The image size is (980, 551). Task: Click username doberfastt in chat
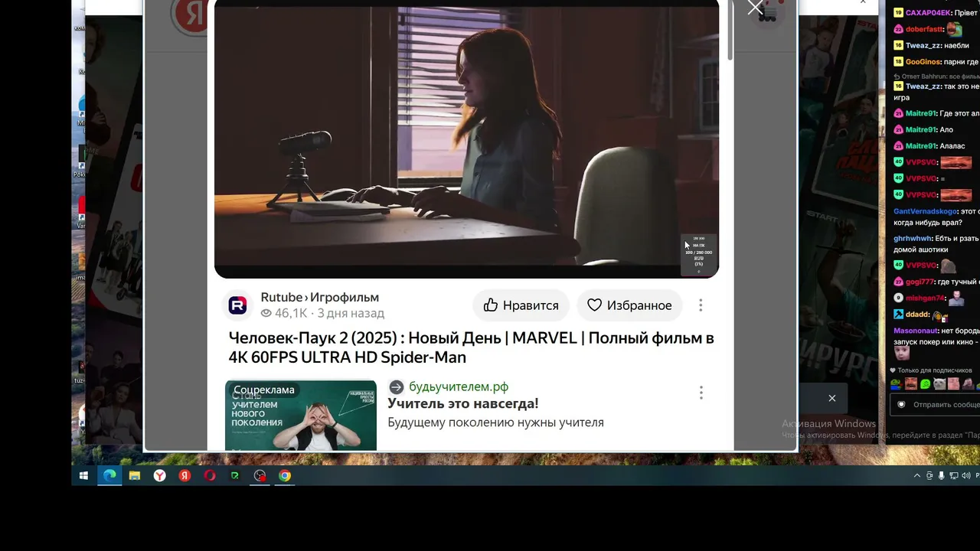(924, 29)
